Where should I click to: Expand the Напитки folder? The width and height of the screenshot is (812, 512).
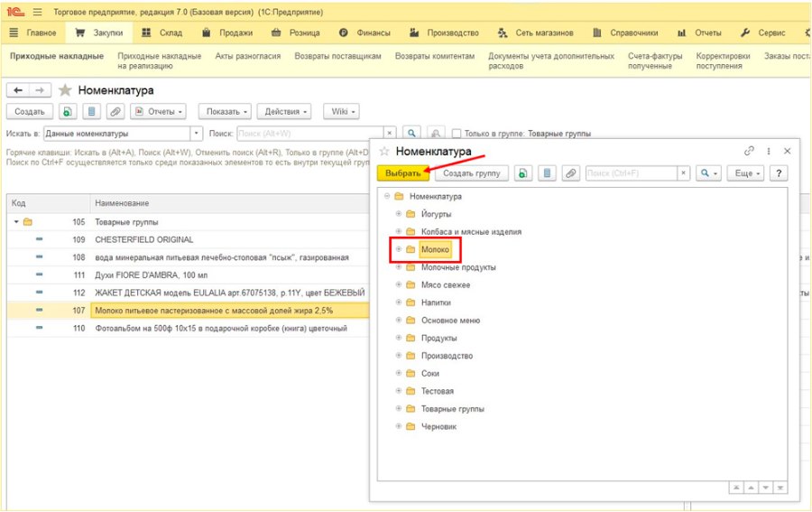coord(398,303)
